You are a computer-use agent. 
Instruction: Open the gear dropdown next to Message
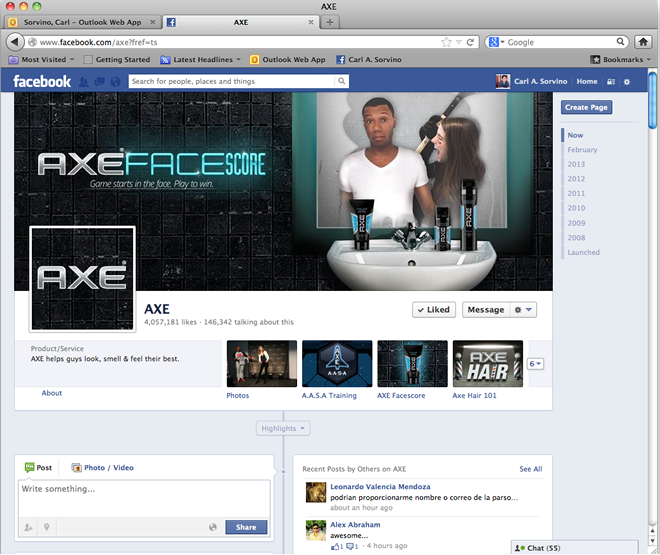(524, 310)
